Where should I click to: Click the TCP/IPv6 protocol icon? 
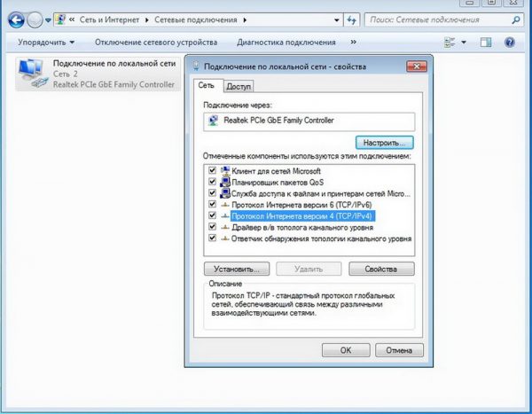point(225,205)
